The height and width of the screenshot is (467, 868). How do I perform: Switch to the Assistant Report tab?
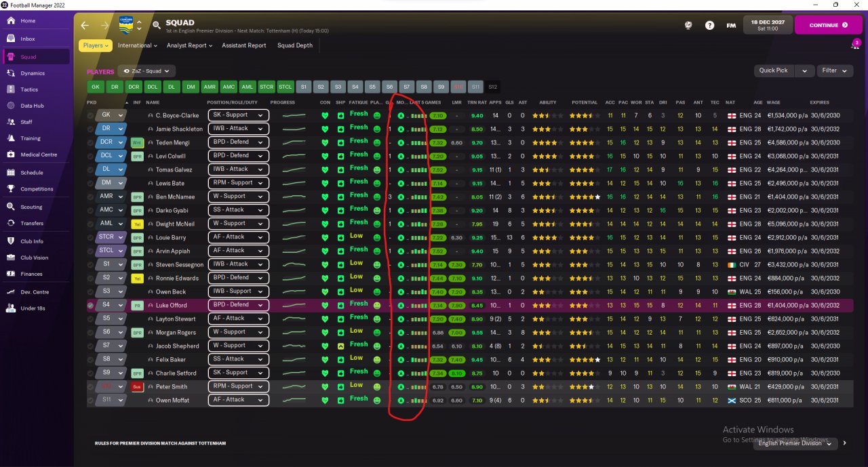[244, 45]
